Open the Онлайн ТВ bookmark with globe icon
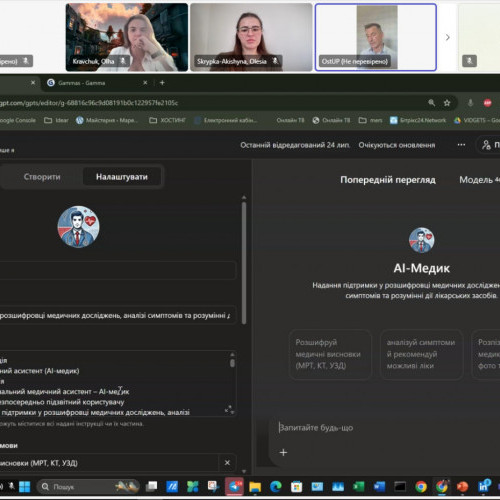The width and height of the screenshot is (500, 500). coord(331,120)
